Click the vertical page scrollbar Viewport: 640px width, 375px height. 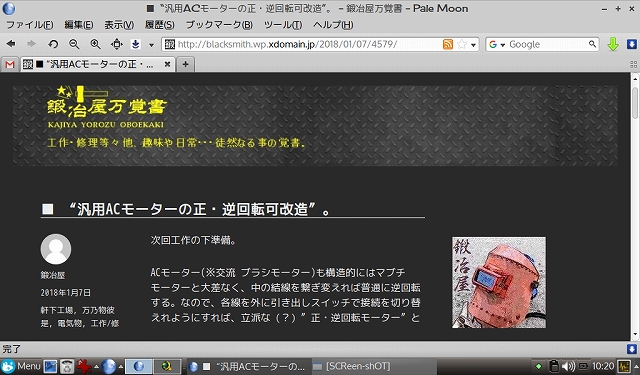pos(635,206)
